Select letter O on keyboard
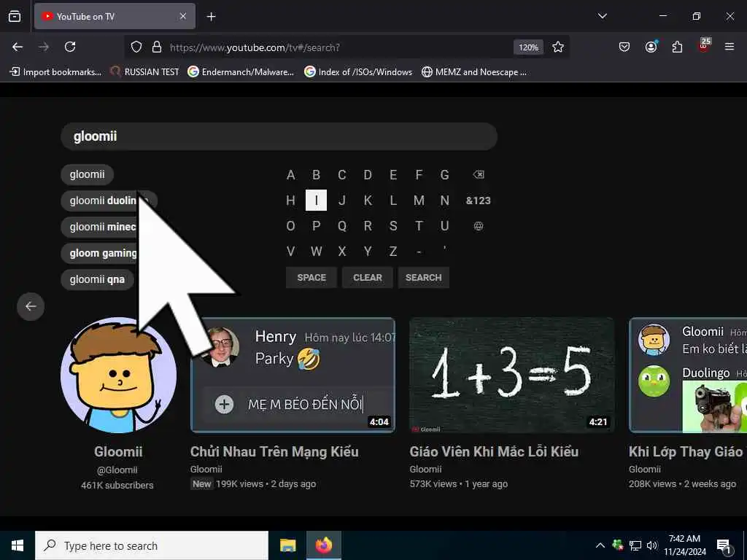 (x=290, y=226)
